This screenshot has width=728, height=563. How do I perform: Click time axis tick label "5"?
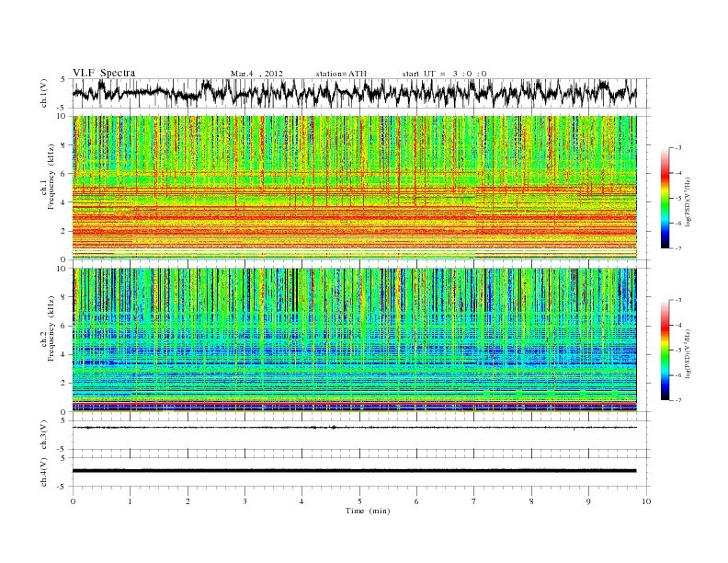click(x=359, y=501)
